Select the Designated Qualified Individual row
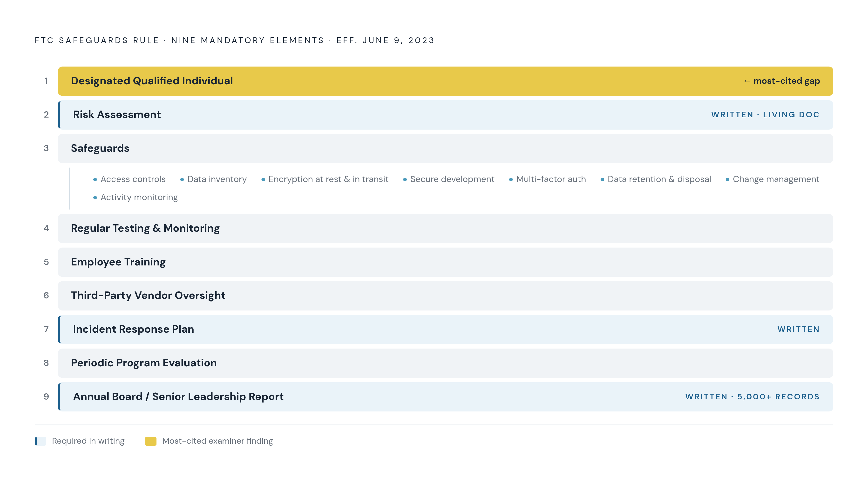 pos(445,81)
